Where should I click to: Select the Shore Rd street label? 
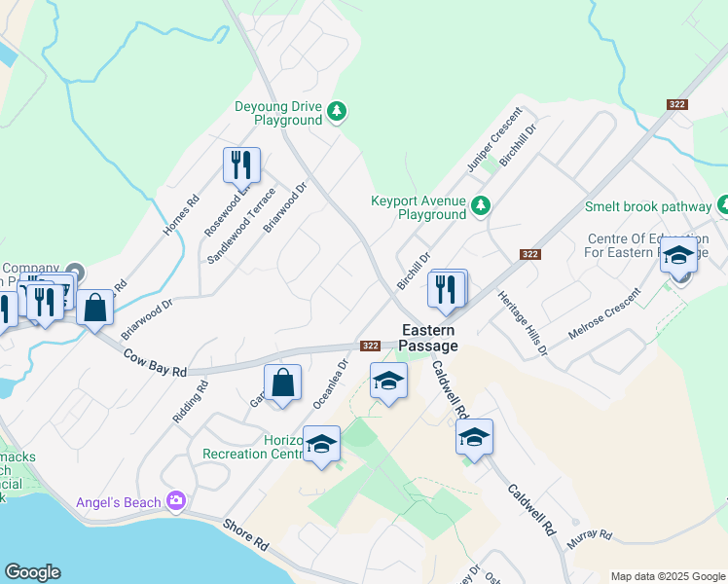click(245, 534)
